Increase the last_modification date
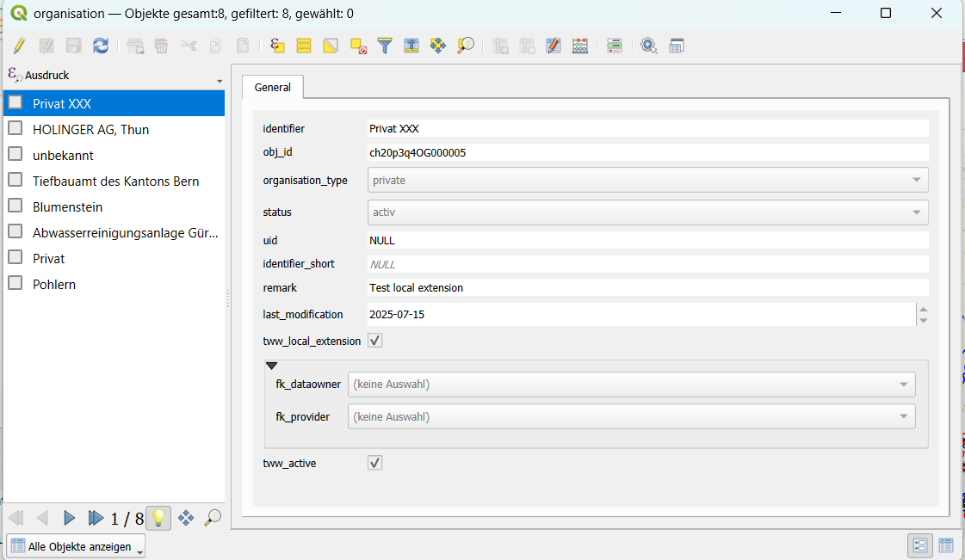 [923, 309]
